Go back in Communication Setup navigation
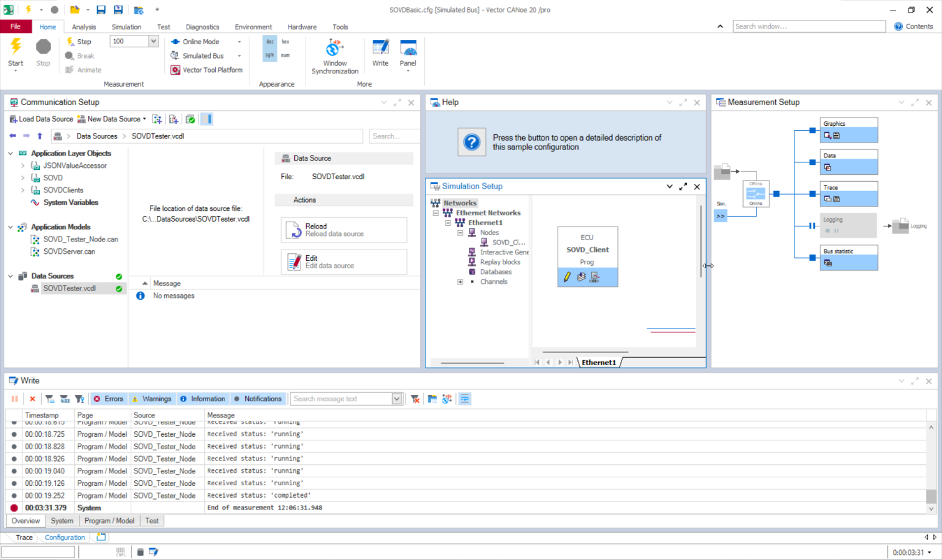 (x=12, y=136)
